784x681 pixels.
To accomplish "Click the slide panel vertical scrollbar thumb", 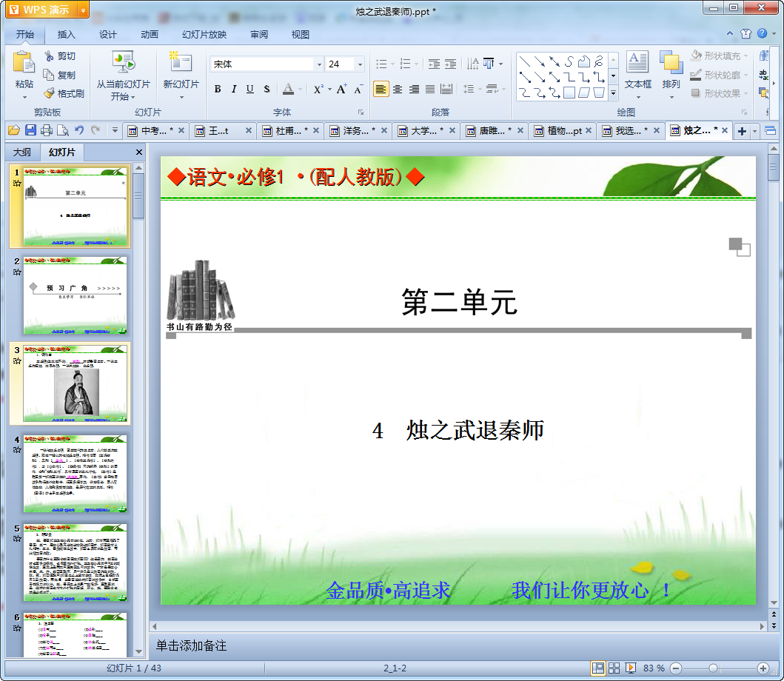I will click(x=138, y=195).
